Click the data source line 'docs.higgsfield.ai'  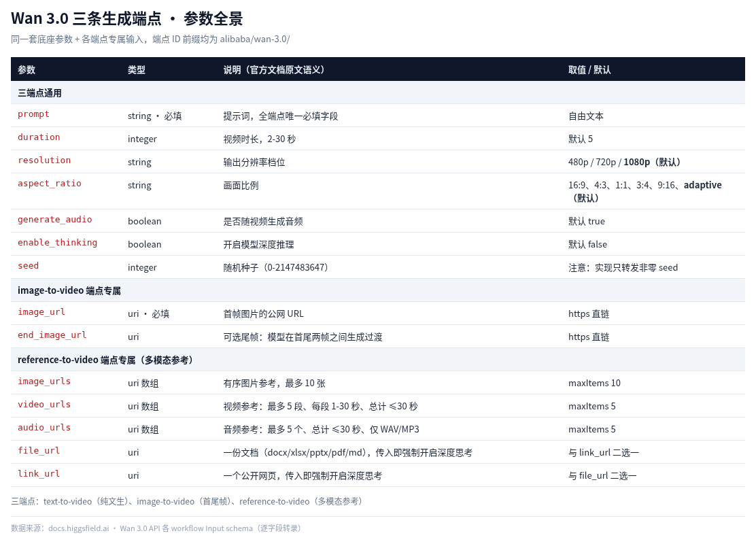coord(156,528)
